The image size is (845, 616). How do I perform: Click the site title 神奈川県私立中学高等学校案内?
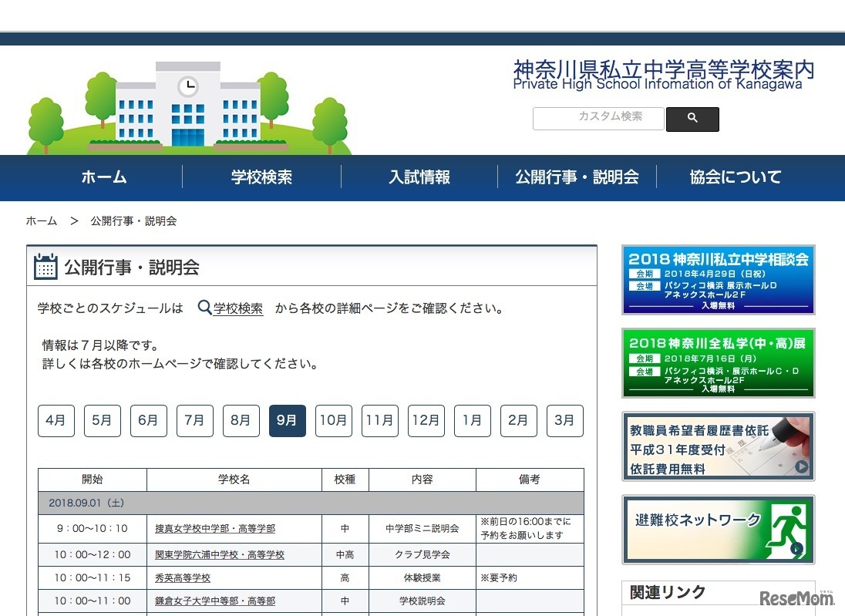[x=662, y=69]
